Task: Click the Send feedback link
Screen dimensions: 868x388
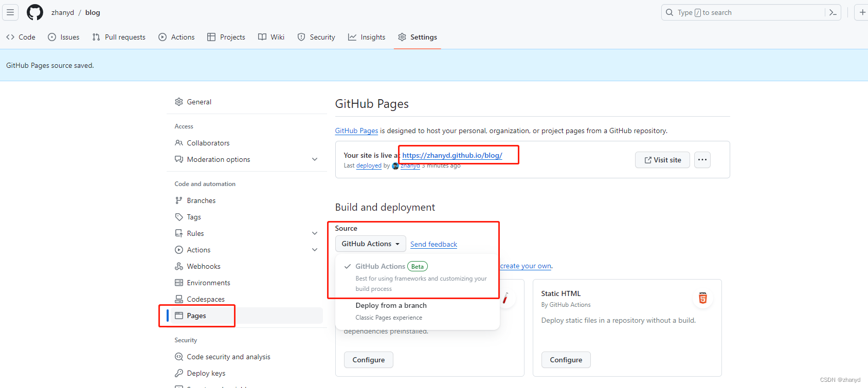Action: (x=433, y=244)
